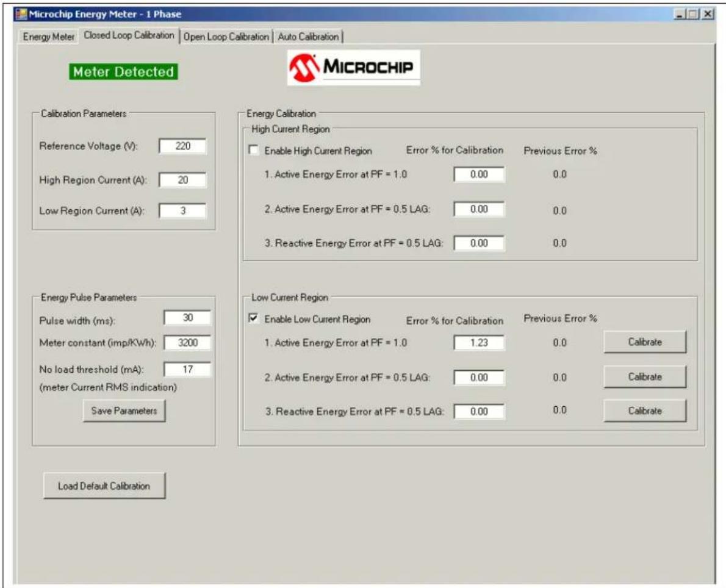Screen dimensions: 726x588
Task: Click low region Active Energy 0.5 LAG error field
Action: click(x=479, y=378)
